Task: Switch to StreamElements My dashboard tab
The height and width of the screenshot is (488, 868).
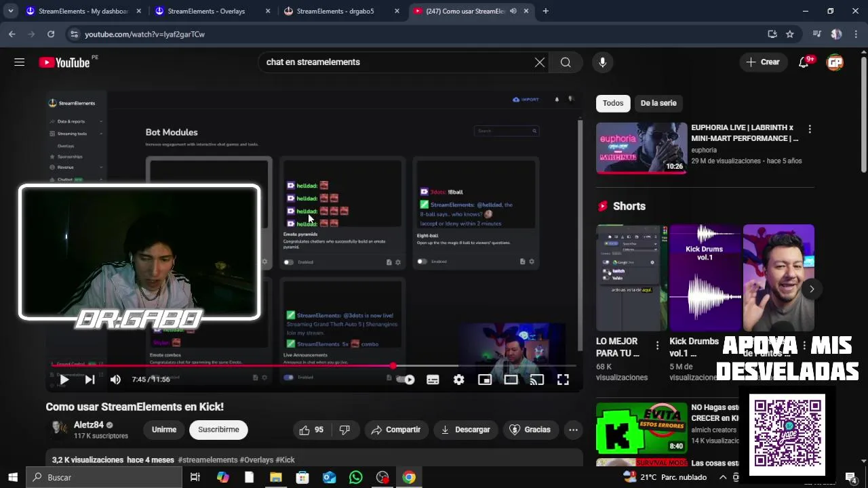Action: tap(84, 11)
